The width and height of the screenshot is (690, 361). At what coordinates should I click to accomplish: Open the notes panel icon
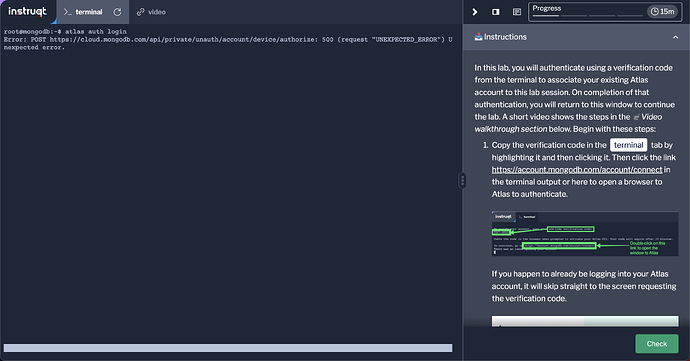point(517,12)
